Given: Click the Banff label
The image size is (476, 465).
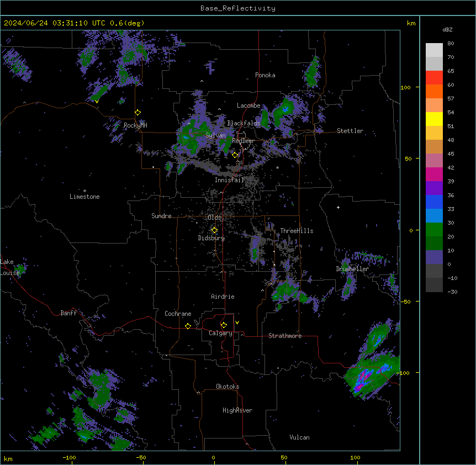Looking at the screenshot, I should (x=68, y=313).
